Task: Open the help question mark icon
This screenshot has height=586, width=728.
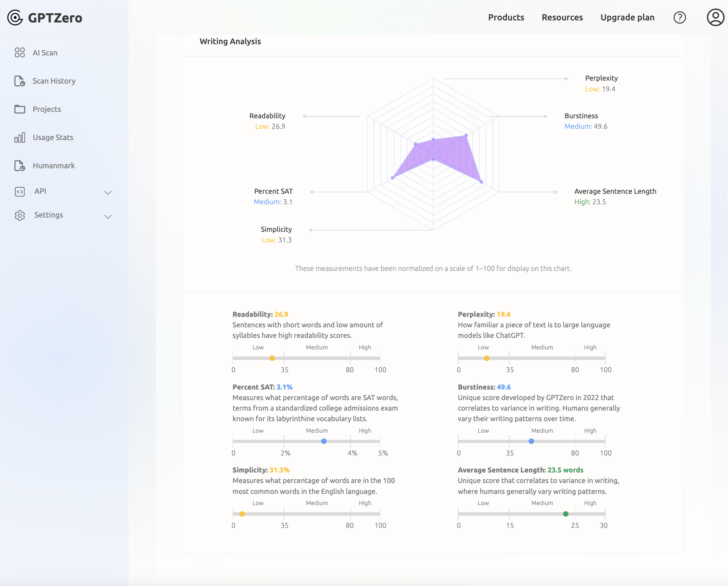Action: tap(679, 18)
